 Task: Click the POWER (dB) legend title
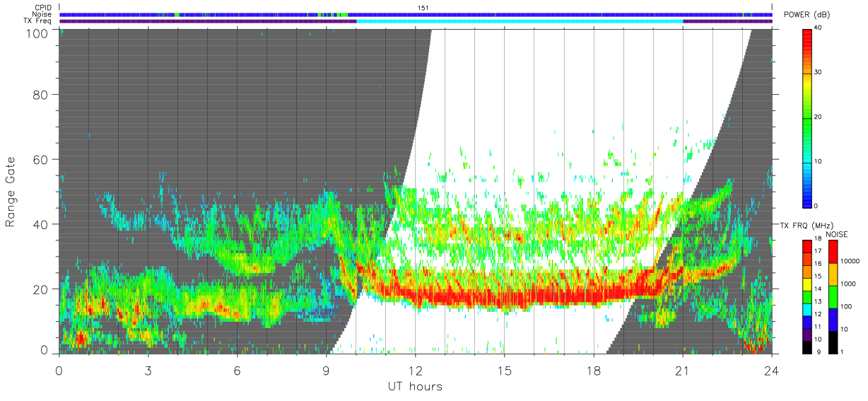pyautogui.click(x=807, y=15)
